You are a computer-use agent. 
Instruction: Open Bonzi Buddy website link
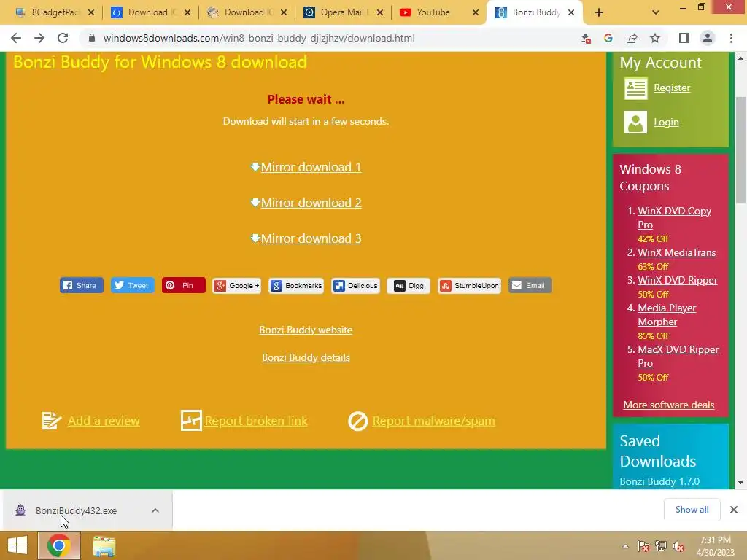pyautogui.click(x=306, y=330)
